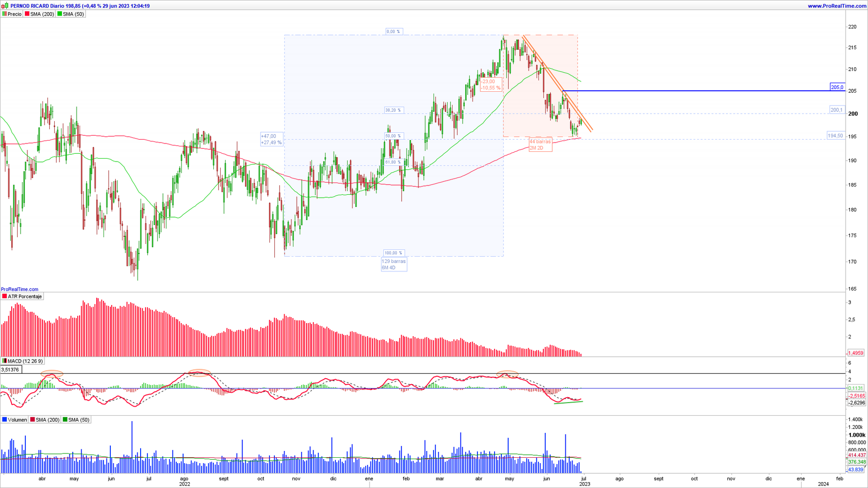The image size is (868, 488).
Task: Click the 38,20 % Fibonacci level label
Action: [x=393, y=110]
